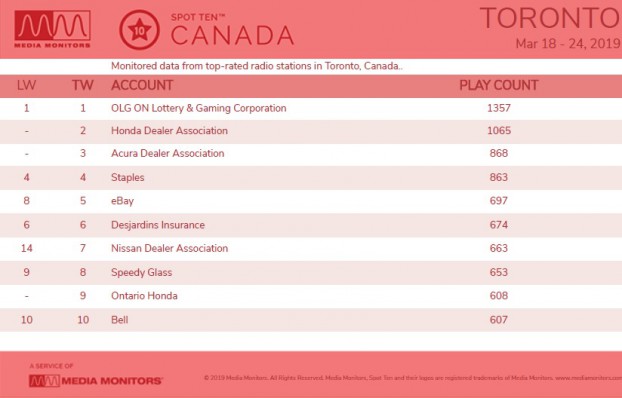Image resolution: width=622 pixels, height=398 pixels.
Task: Click the Staples account row
Action: pyautogui.click(x=311, y=177)
